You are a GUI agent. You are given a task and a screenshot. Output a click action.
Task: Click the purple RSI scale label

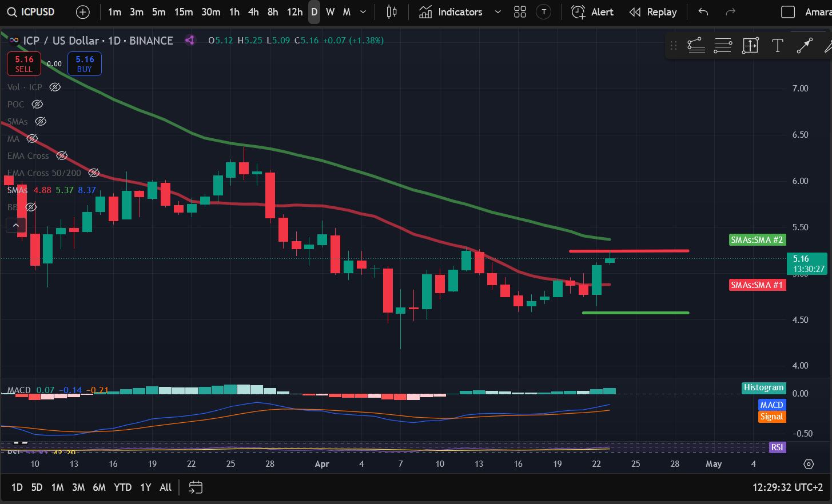tap(777, 447)
